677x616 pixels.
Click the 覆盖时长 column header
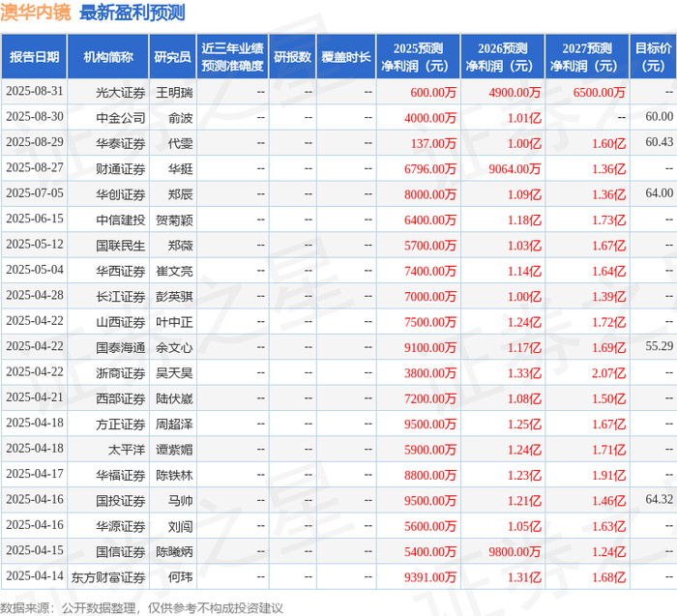(x=346, y=57)
